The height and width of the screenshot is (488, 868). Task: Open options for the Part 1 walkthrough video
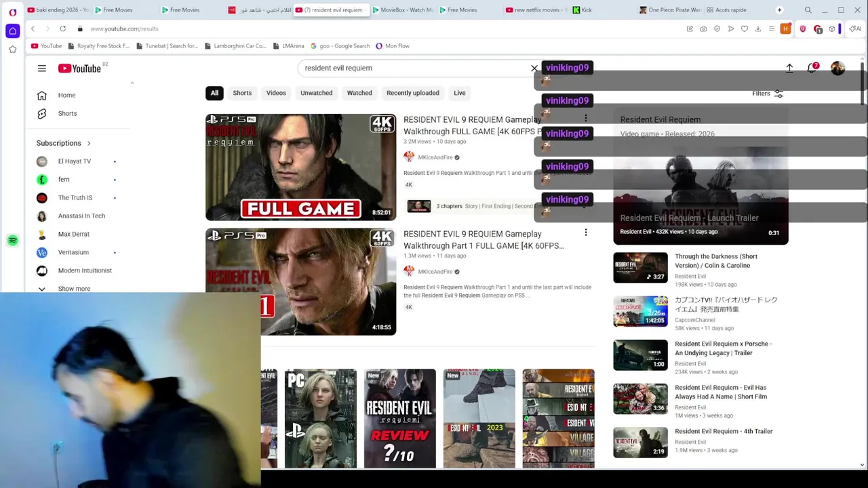(586, 233)
